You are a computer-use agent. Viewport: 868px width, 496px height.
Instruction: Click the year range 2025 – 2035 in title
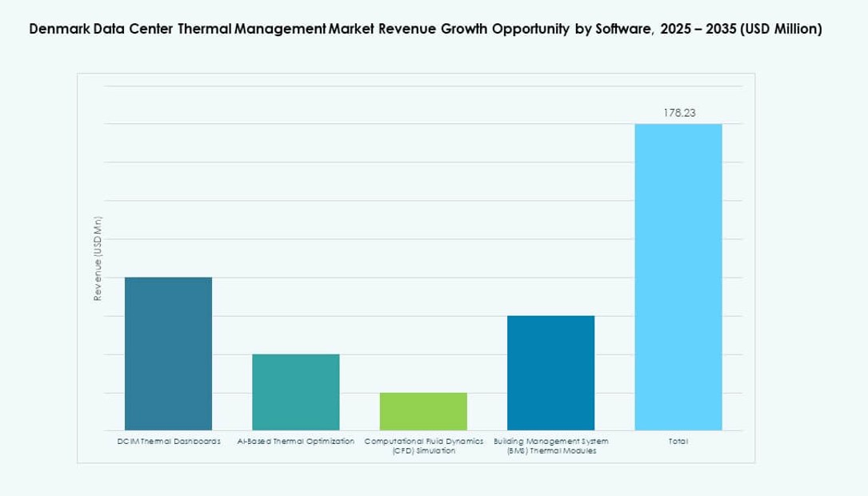tap(698, 29)
